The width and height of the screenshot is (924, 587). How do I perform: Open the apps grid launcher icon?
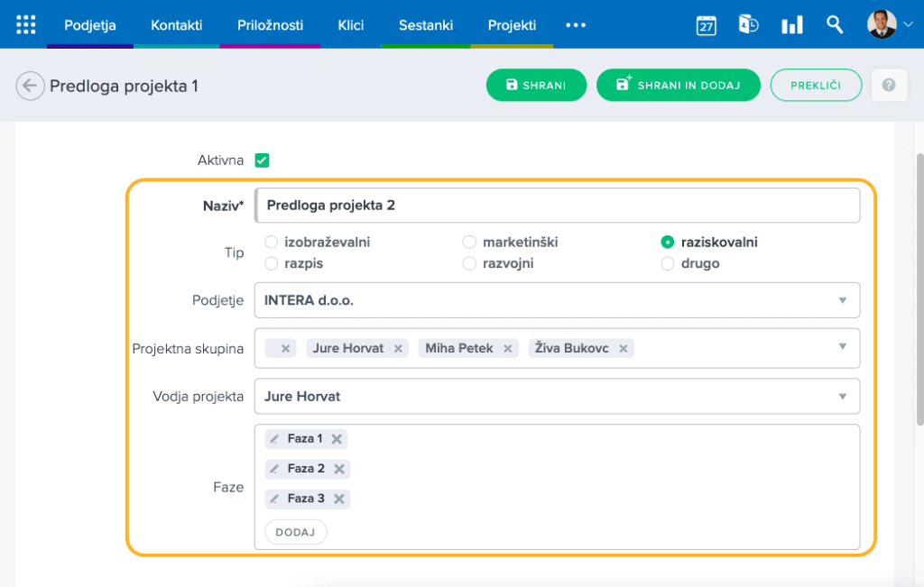[x=26, y=24]
